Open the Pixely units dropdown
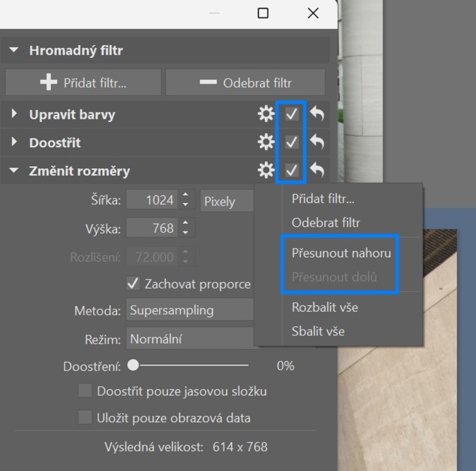476x471 pixels. pos(227,200)
